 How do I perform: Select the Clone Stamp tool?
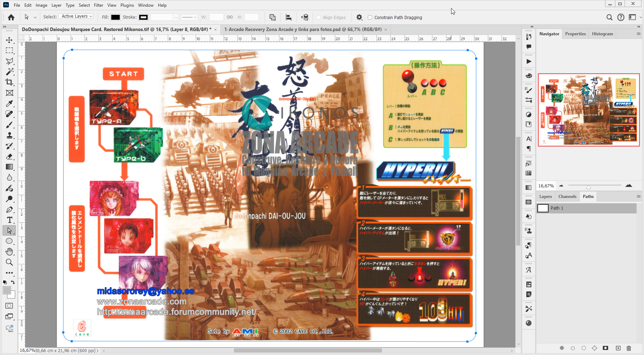(x=10, y=136)
